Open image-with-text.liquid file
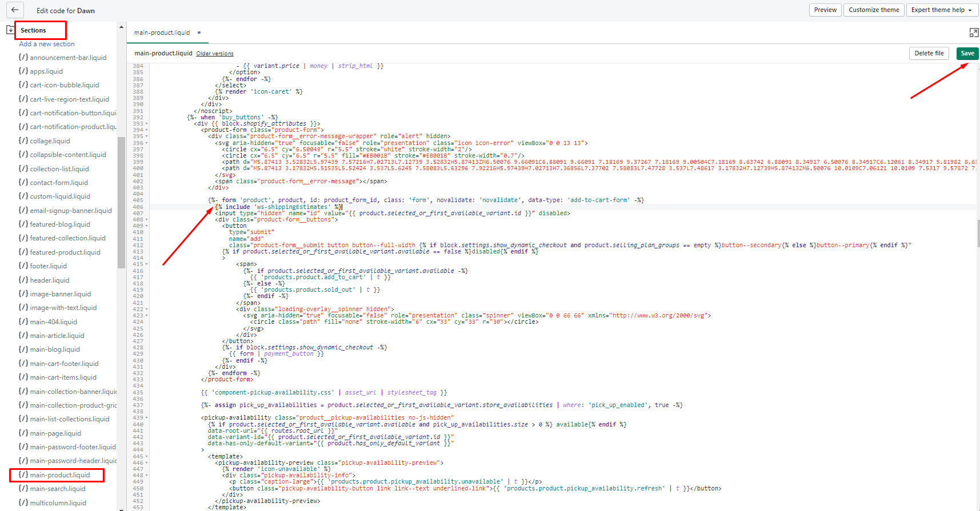The image size is (980, 511). tap(63, 308)
